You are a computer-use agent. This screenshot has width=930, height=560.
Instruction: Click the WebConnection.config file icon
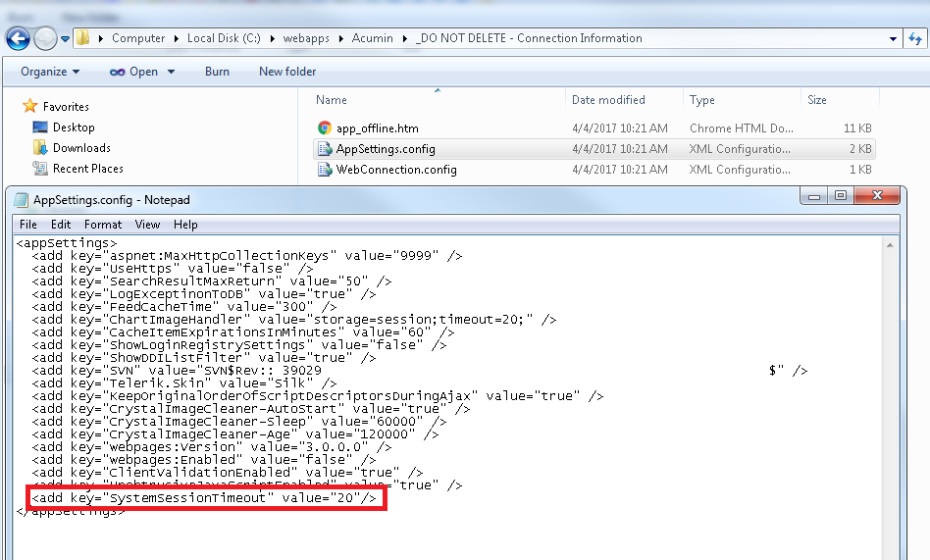(x=325, y=169)
